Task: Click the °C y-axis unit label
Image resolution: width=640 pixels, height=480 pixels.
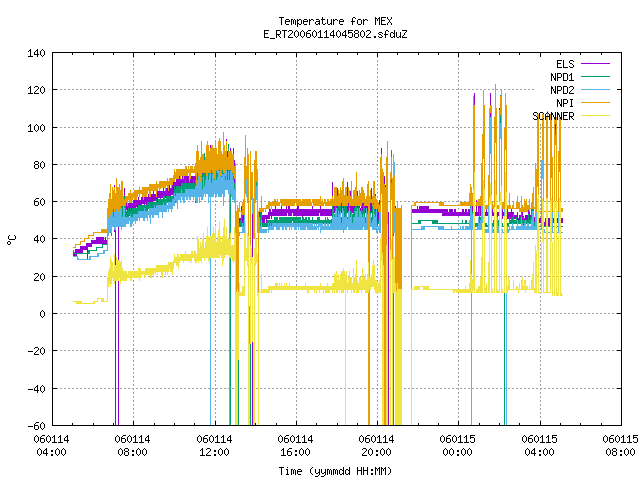Action: click(x=11, y=240)
